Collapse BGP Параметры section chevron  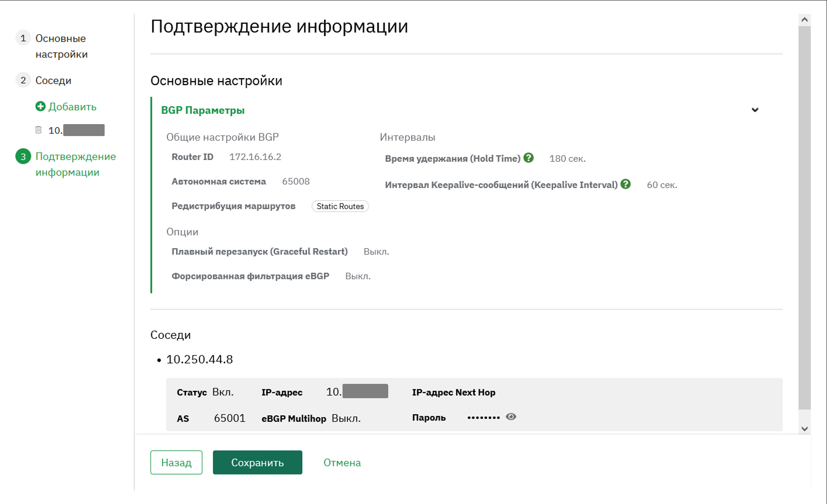click(755, 110)
